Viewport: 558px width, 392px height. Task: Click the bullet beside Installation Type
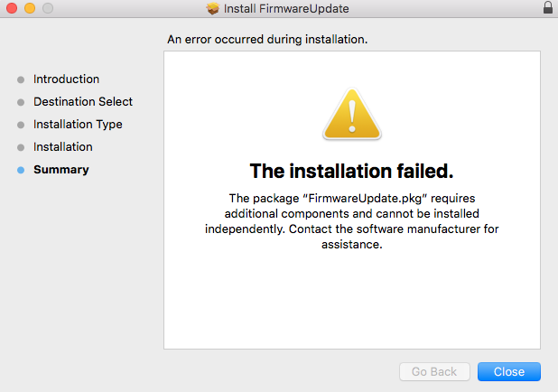click(x=21, y=125)
